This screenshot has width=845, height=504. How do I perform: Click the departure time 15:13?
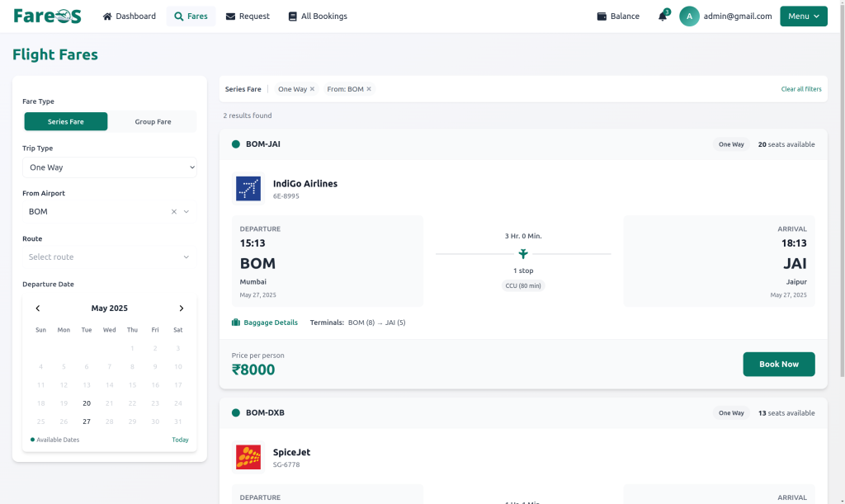253,243
